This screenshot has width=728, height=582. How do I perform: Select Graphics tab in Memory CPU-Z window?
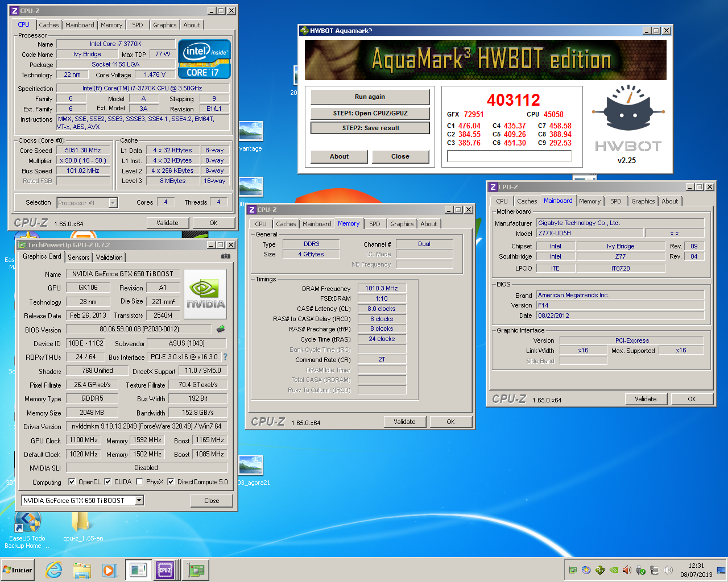click(x=402, y=224)
